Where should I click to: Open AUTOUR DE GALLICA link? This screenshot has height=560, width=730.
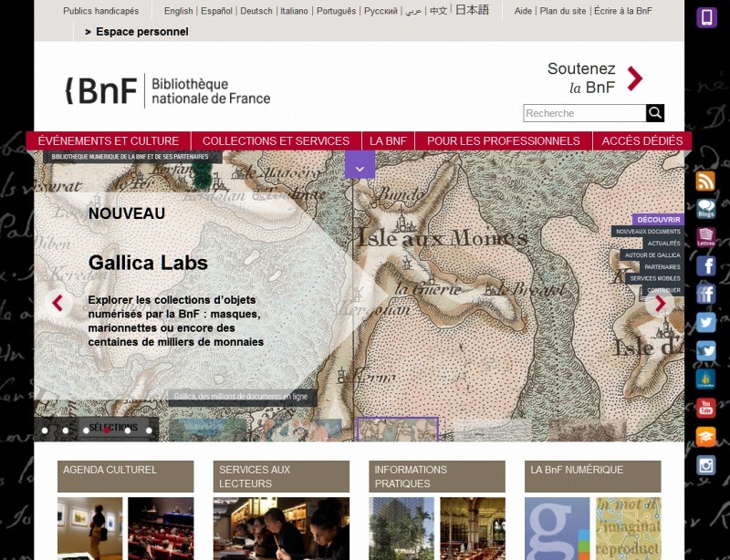[652, 255]
